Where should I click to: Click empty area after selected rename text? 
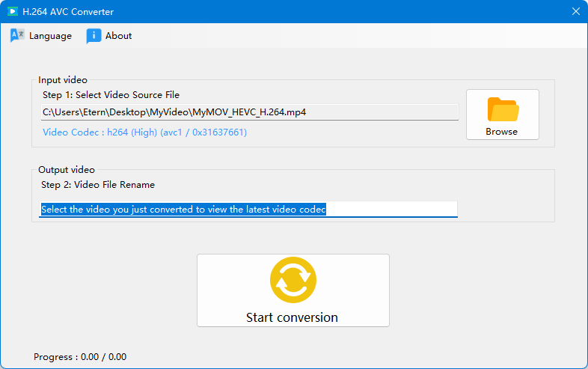(x=391, y=209)
